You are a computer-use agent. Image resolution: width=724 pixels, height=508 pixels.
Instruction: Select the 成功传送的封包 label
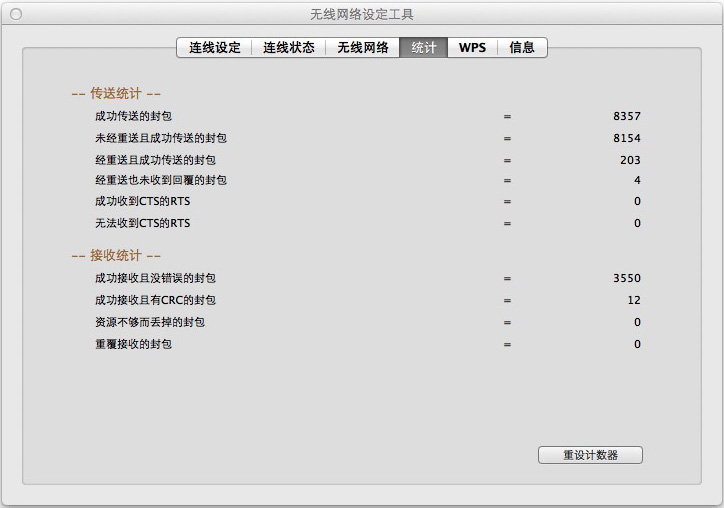click(133, 116)
